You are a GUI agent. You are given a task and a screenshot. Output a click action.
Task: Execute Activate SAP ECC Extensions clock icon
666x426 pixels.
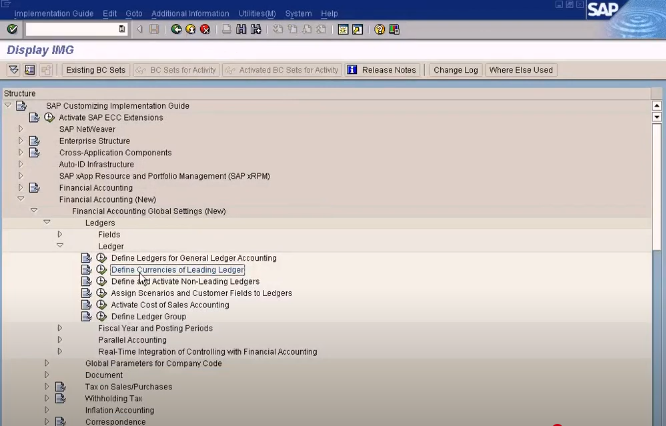pyautogui.click(x=49, y=117)
